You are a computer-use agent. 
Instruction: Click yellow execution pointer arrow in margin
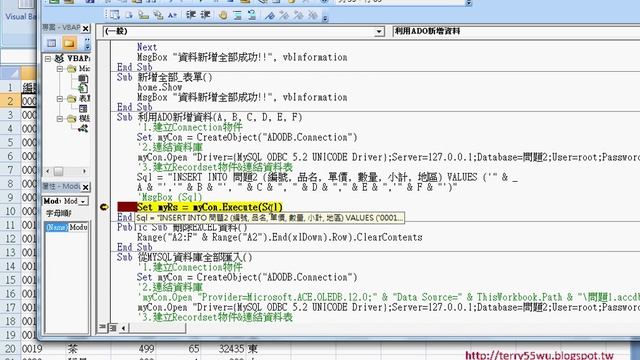tap(104, 207)
